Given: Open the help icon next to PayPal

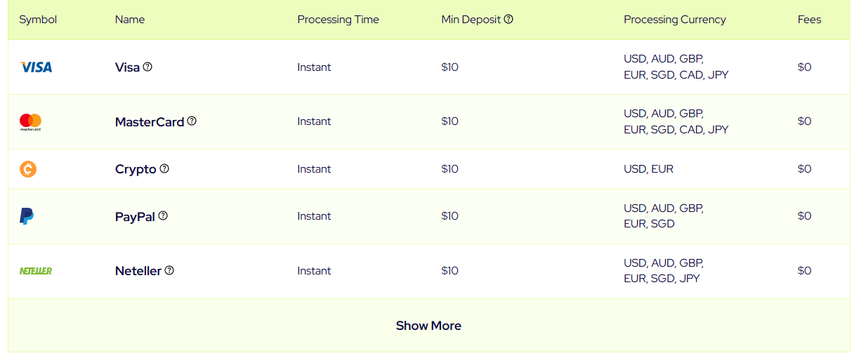Looking at the screenshot, I should (x=163, y=216).
